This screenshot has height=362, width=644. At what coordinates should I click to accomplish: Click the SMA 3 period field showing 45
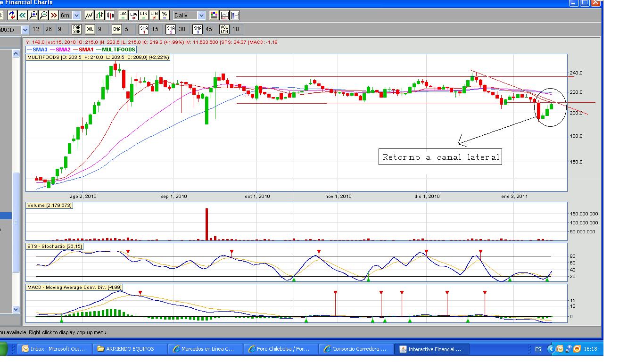point(210,29)
